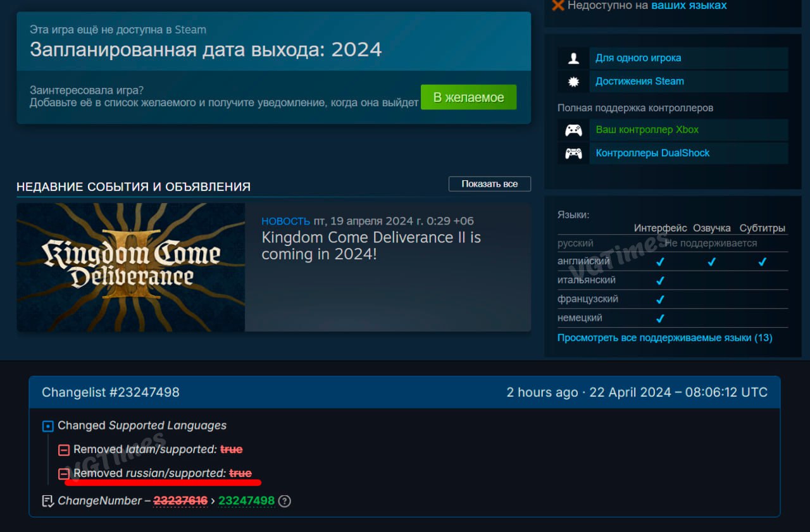Open new change number 23247498
The width and height of the screenshot is (810, 532).
click(247, 500)
